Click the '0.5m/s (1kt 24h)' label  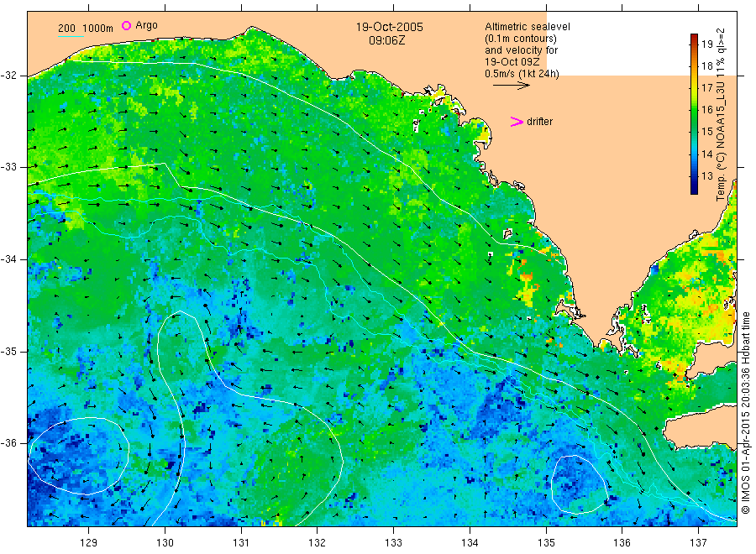pos(522,74)
